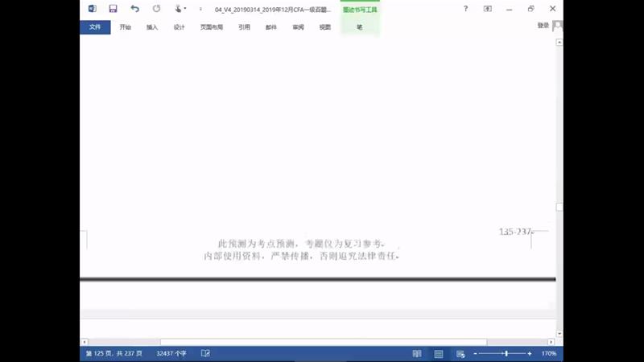The width and height of the screenshot is (644, 362).
Task: Redo the last action
Action: click(x=156, y=9)
